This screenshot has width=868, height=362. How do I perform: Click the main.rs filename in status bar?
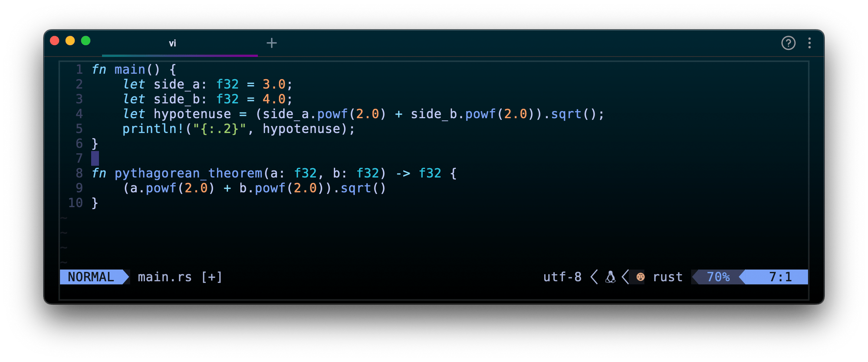pos(164,277)
